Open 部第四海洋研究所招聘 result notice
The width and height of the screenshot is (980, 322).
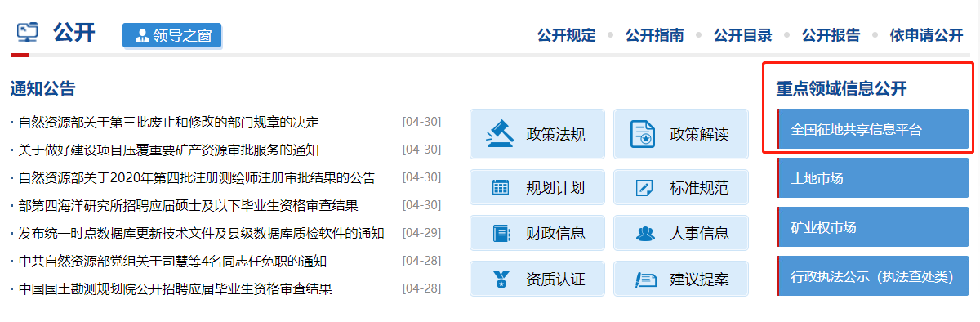pyautogui.click(x=188, y=206)
